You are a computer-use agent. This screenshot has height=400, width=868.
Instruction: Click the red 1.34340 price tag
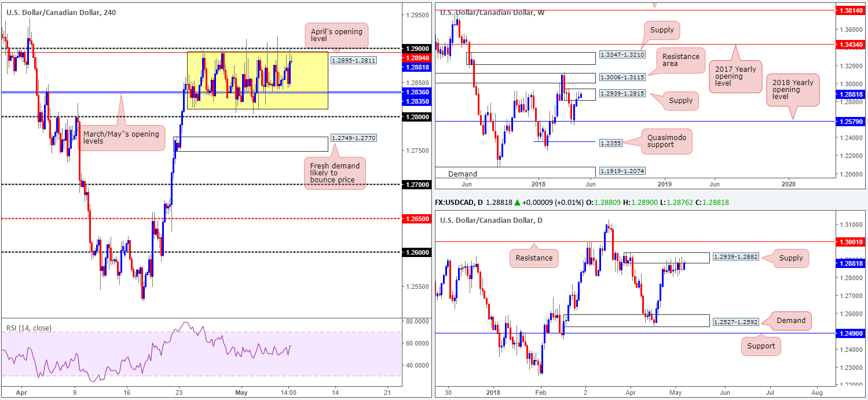point(850,45)
